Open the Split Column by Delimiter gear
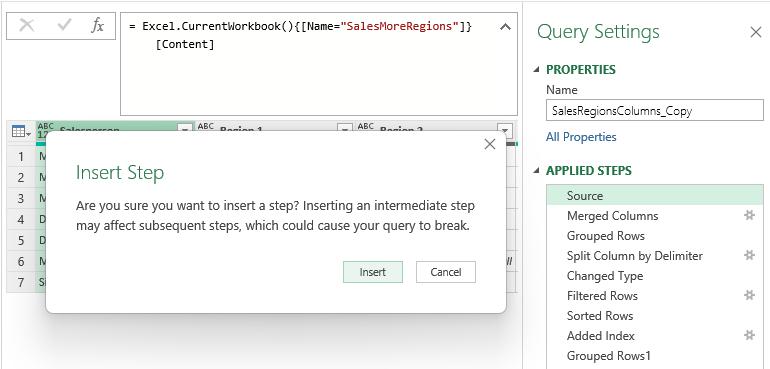770x369 pixels. [x=749, y=255]
